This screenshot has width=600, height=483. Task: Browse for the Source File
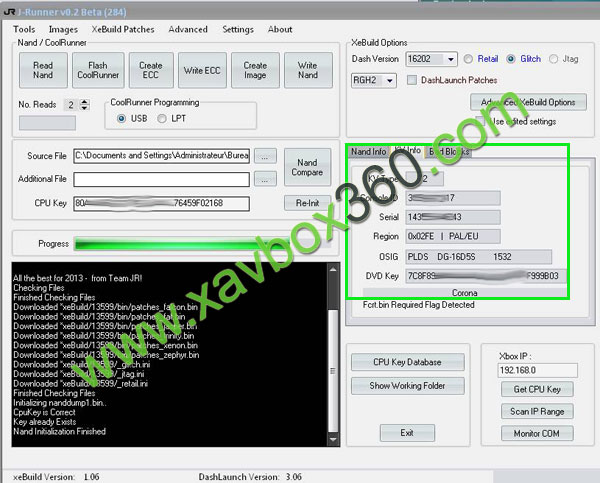tap(265, 156)
